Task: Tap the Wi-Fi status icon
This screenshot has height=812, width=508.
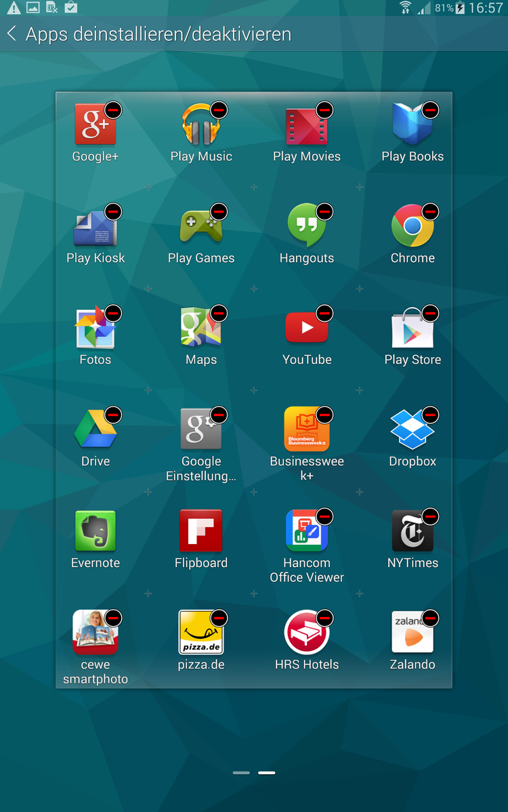Action: 406,8
